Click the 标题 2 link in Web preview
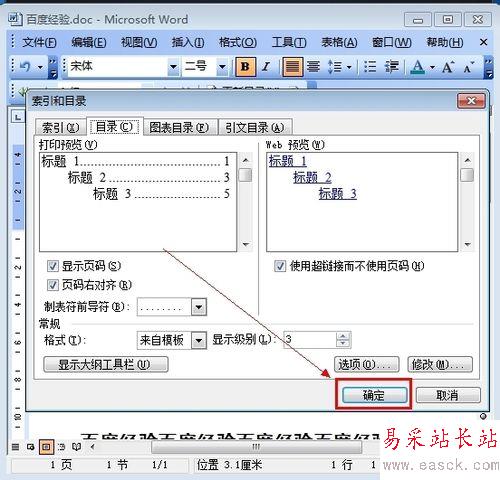 (x=312, y=177)
